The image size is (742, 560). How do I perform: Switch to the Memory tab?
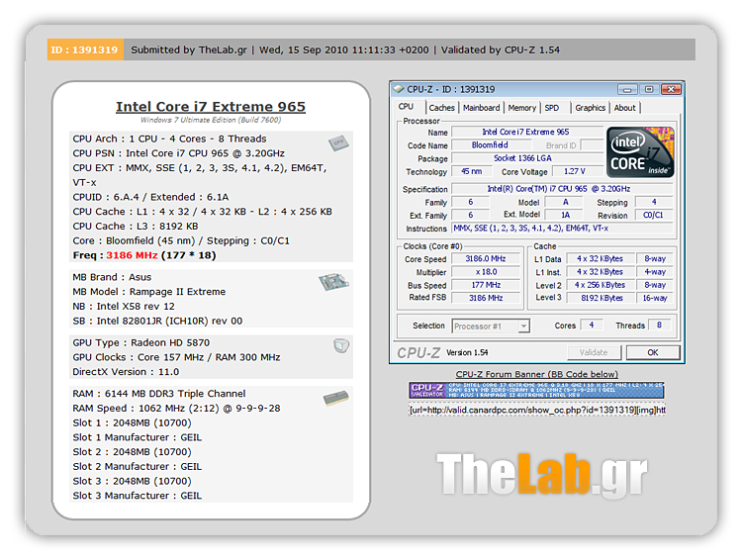pyautogui.click(x=522, y=108)
